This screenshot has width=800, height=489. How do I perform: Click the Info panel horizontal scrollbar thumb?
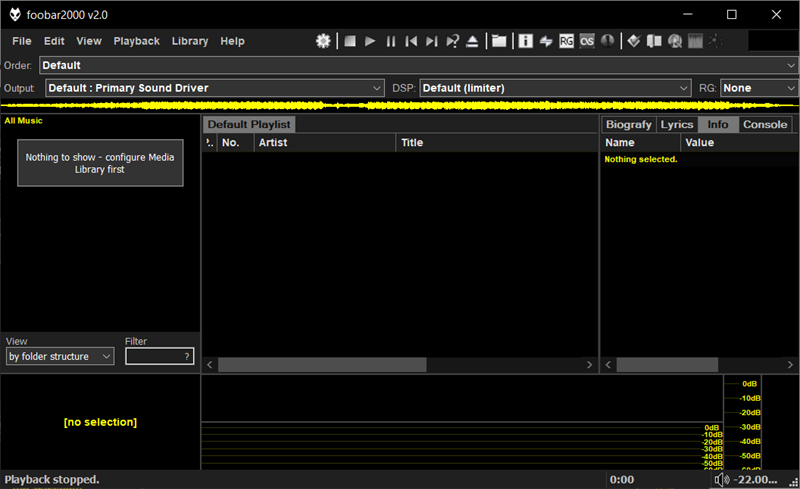[667, 365]
